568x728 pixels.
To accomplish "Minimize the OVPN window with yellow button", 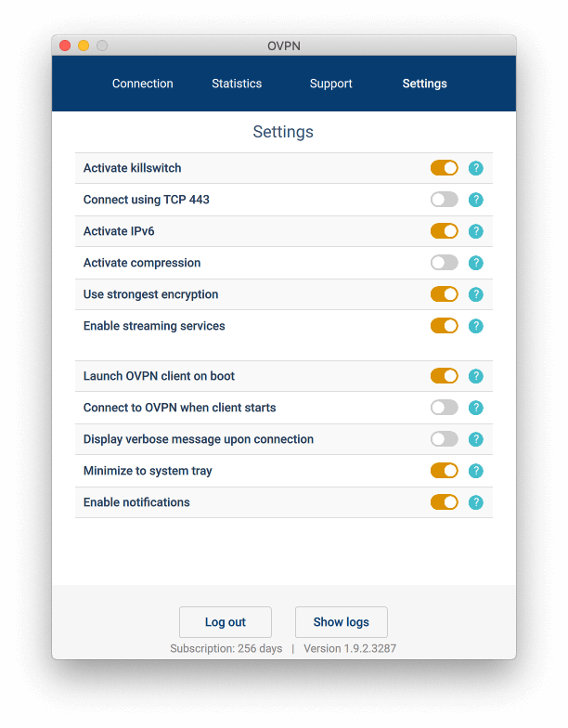I will coord(84,45).
